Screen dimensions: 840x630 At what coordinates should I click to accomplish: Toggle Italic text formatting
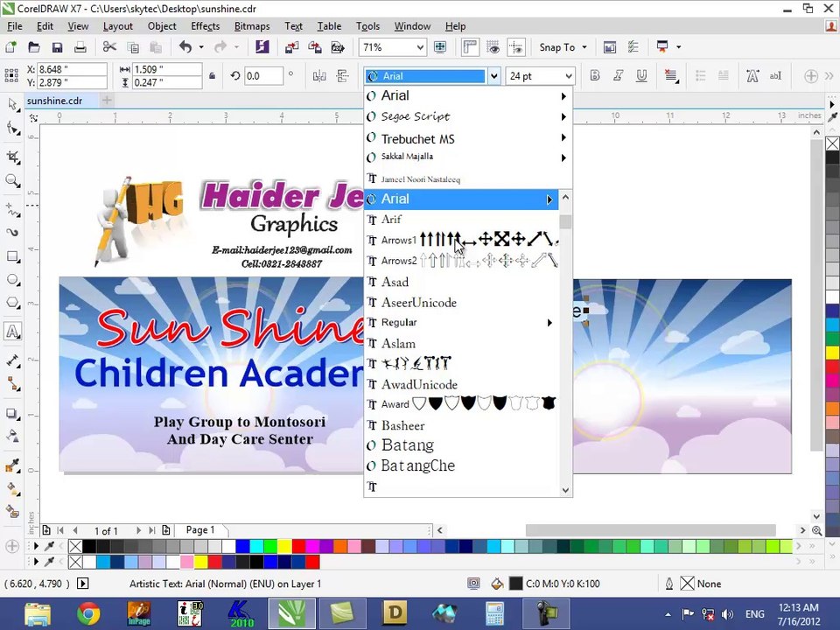618,75
